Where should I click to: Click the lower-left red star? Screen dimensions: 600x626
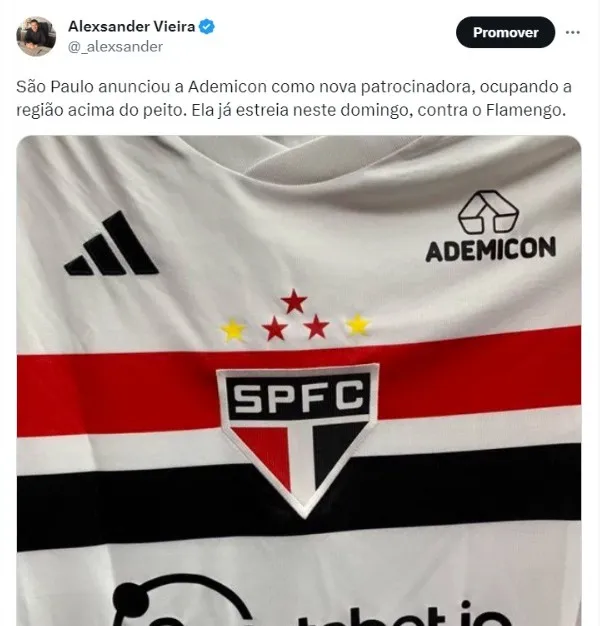[275, 329]
